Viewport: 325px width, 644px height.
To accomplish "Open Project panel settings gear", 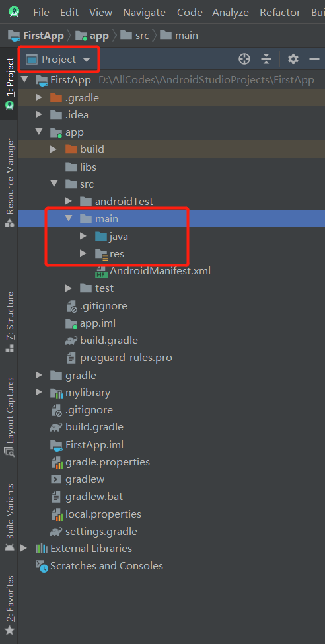I will 293,59.
